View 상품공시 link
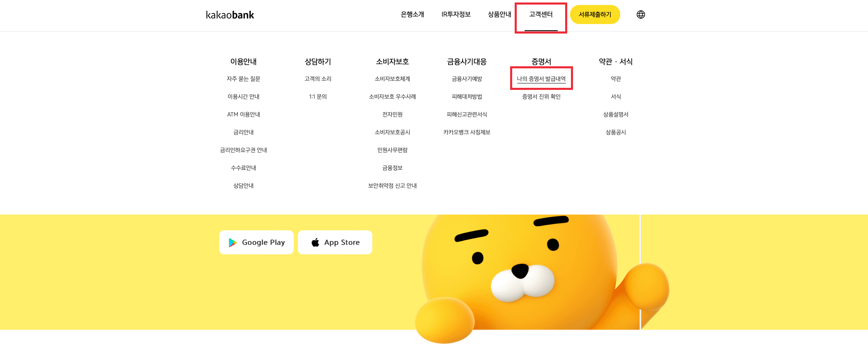The image size is (868, 355). click(x=616, y=132)
